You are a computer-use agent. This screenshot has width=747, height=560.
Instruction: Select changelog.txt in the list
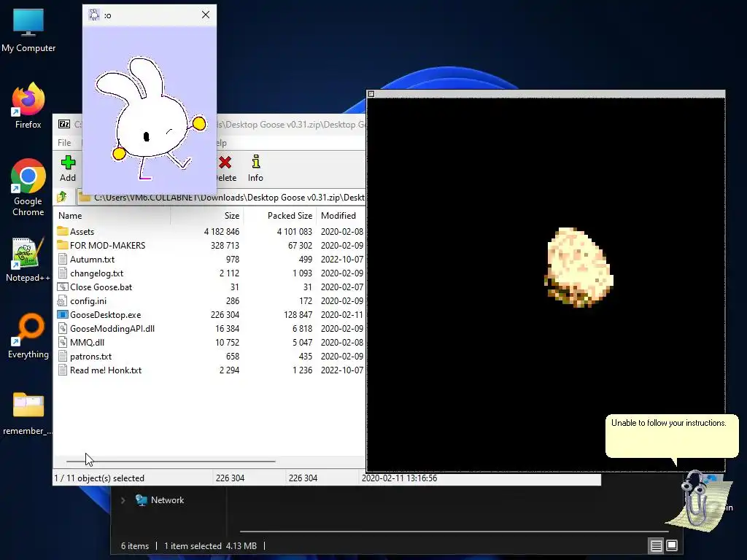pyautogui.click(x=210, y=273)
